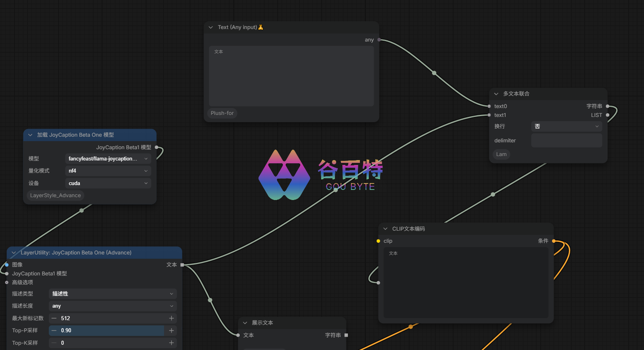Click the text input port on CLIP文本编码's left edge
The image size is (644, 350).
point(378,283)
